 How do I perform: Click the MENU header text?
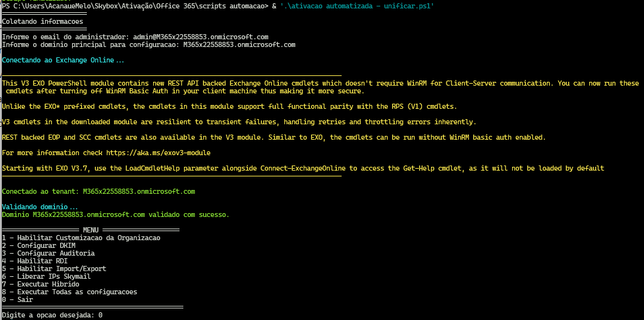pos(91,230)
